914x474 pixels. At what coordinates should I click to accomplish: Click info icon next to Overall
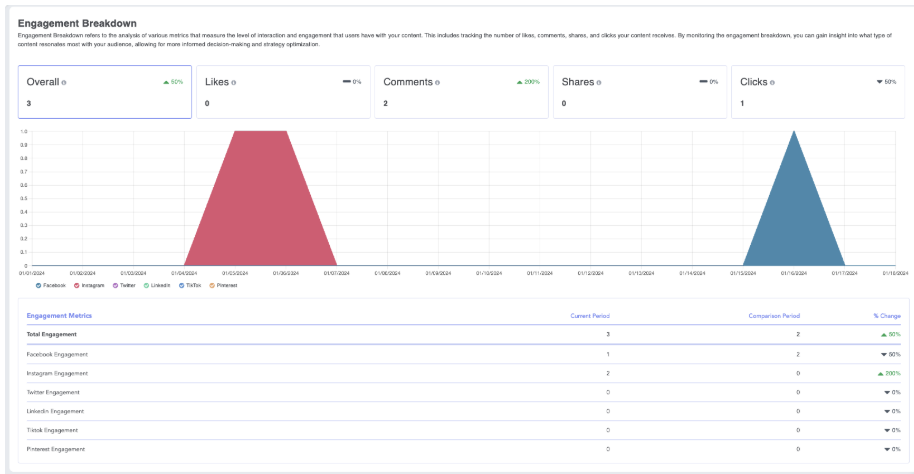(x=65, y=82)
